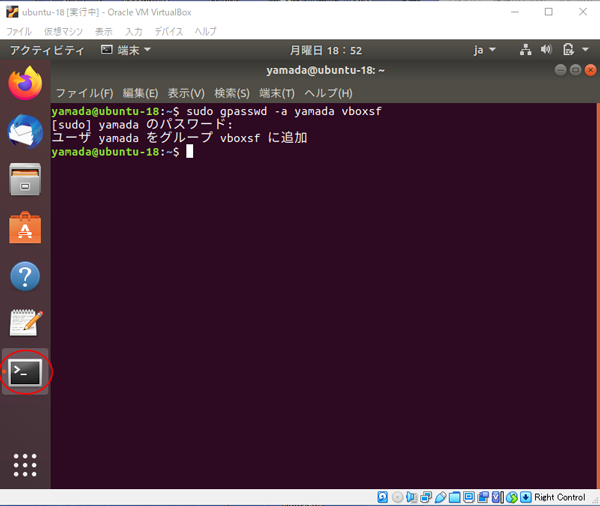Image resolution: width=600 pixels, height=506 pixels.
Task: Open the Files manager dock icon
Action: click(25, 179)
